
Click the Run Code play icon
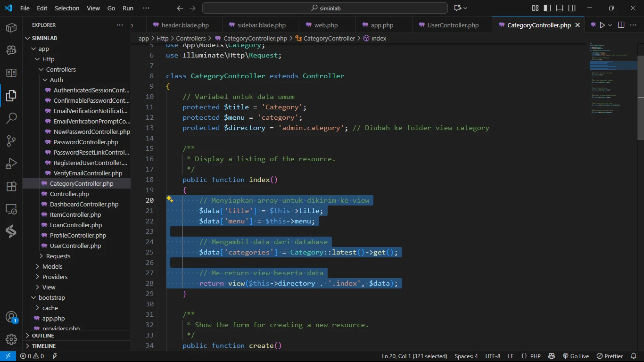[x=602, y=25]
